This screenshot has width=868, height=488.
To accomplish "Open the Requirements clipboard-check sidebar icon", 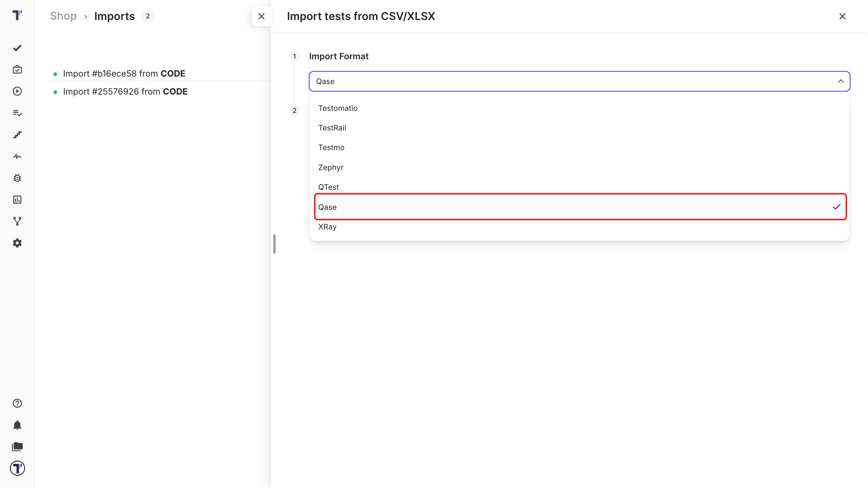I will [x=17, y=69].
